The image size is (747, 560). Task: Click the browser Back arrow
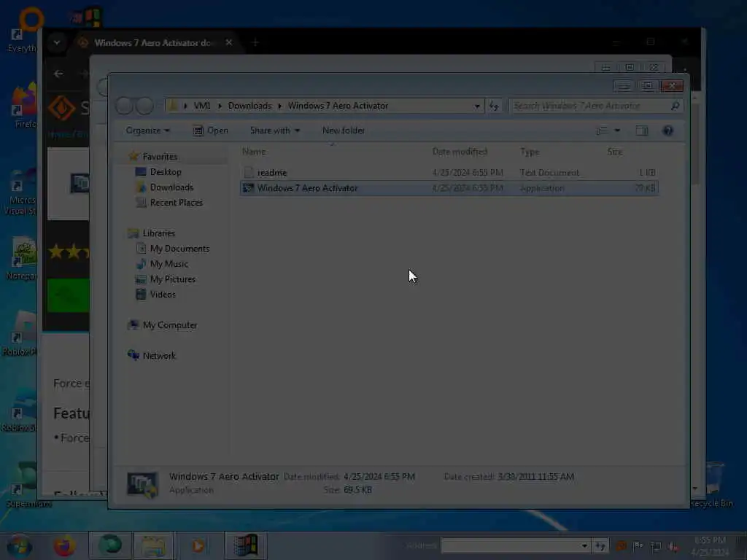pos(58,74)
